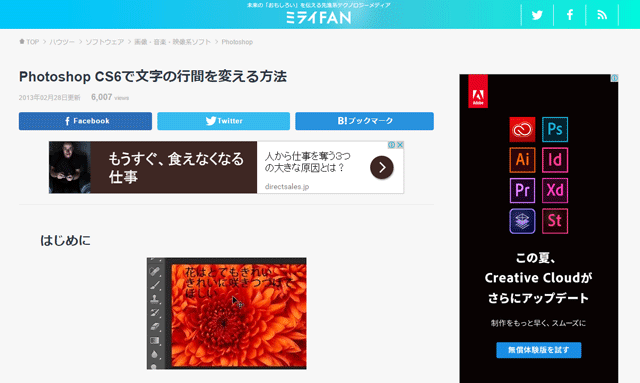Open the RSS feed icon in header

[x=602, y=15]
